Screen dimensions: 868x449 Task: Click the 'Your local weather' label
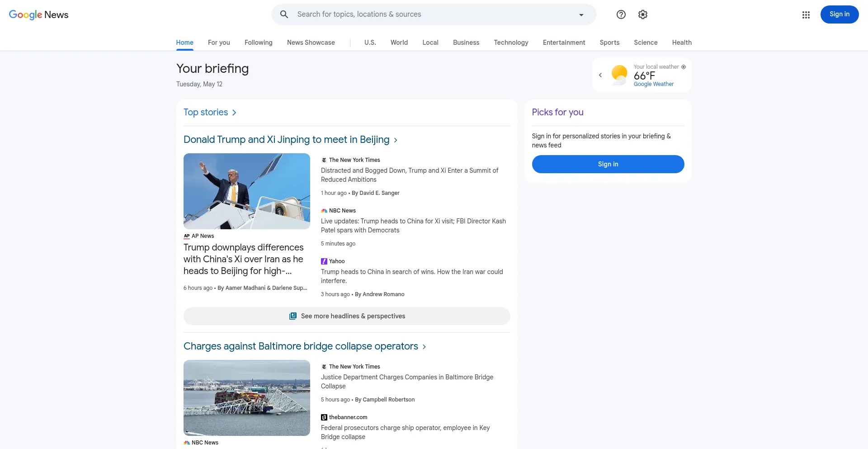tap(656, 67)
